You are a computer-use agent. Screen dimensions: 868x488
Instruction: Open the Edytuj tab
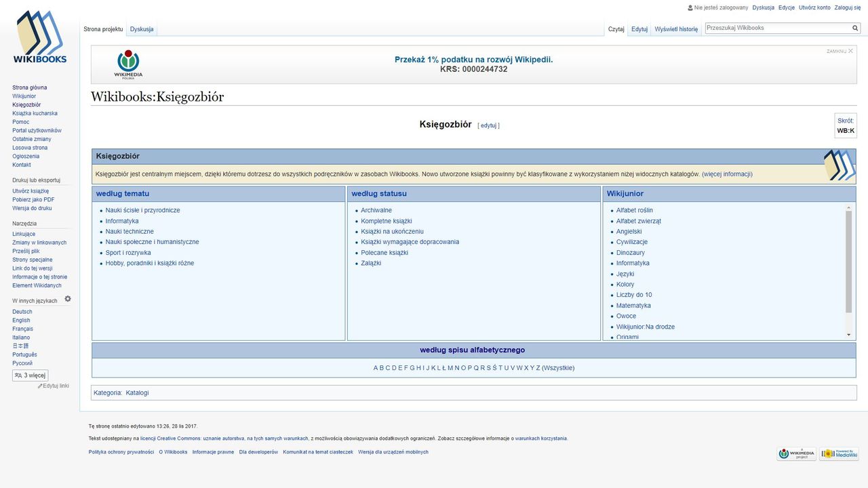639,29
